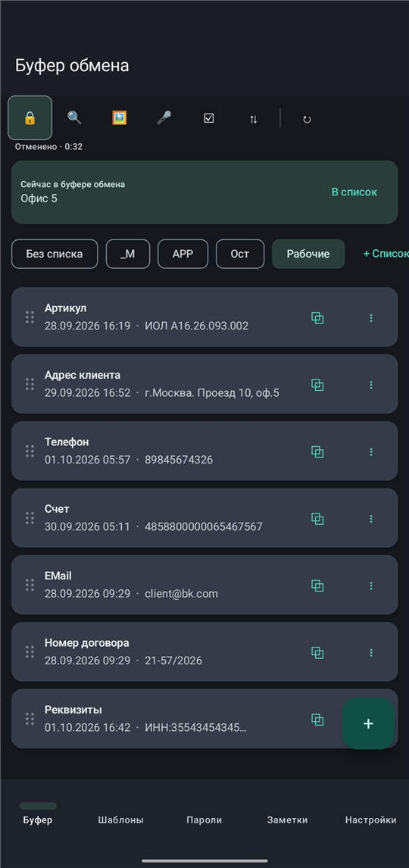Copy the EMail entry
This screenshot has height=868, width=409.
click(317, 585)
